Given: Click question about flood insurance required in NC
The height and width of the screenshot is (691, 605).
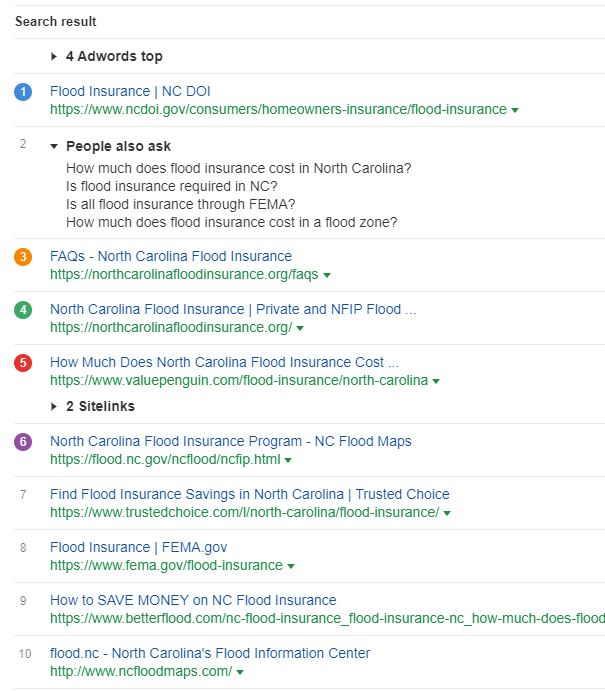Looking at the screenshot, I should (x=172, y=186).
